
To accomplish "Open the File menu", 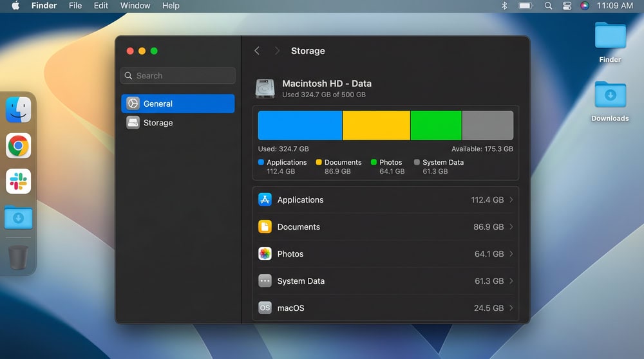I will tap(75, 6).
